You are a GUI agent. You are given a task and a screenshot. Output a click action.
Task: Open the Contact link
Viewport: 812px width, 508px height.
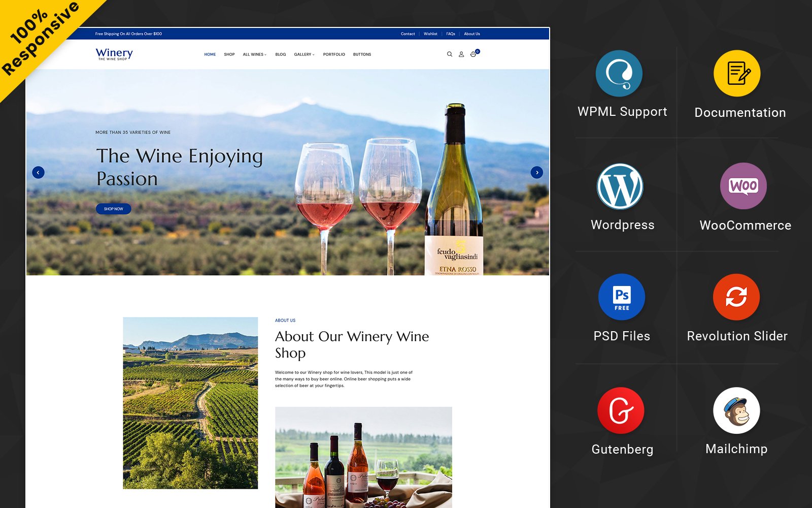(x=408, y=34)
